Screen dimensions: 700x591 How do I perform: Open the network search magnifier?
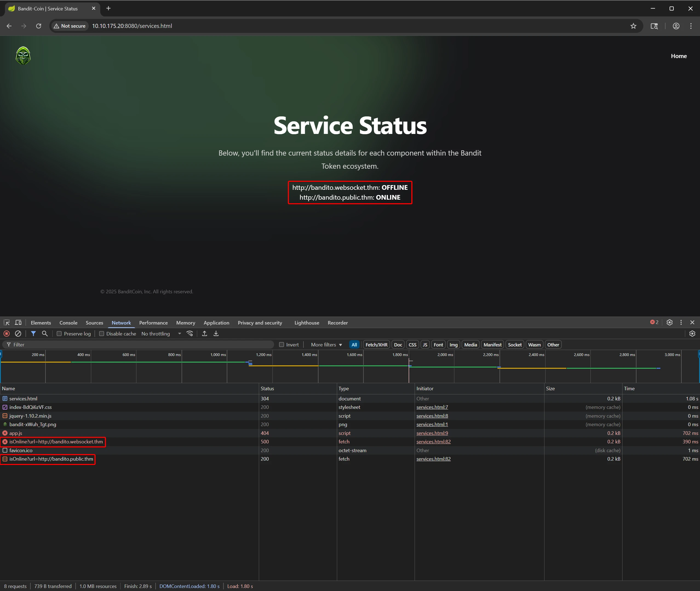(45, 334)
